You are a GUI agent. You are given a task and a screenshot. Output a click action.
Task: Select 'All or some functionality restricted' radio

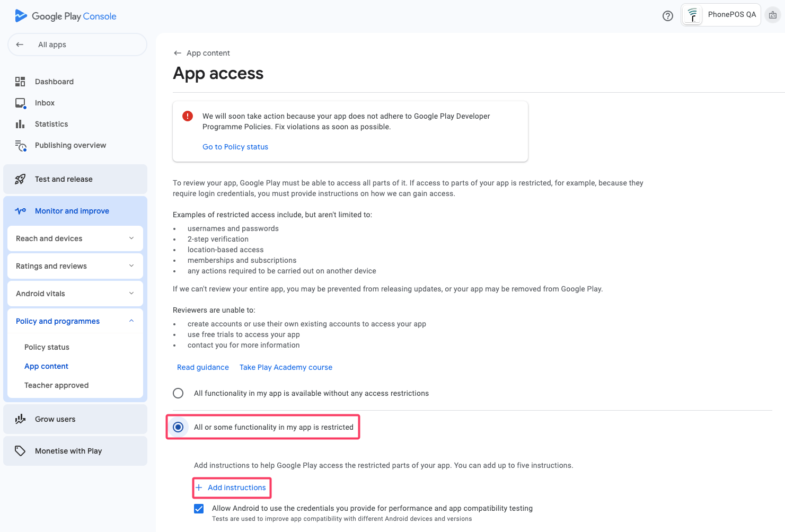178,427
